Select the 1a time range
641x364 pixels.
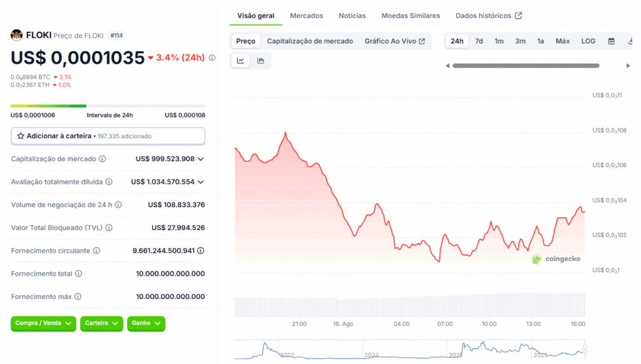click(540, 41)
